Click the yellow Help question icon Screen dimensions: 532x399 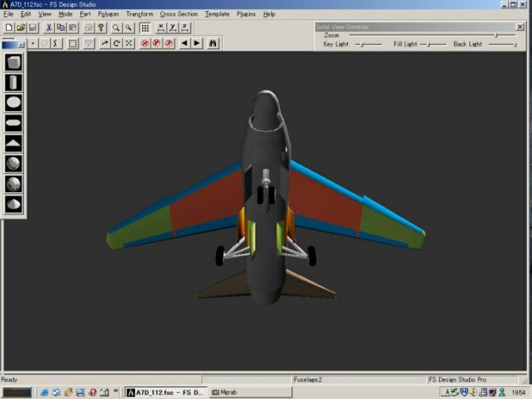coord(101,28)
